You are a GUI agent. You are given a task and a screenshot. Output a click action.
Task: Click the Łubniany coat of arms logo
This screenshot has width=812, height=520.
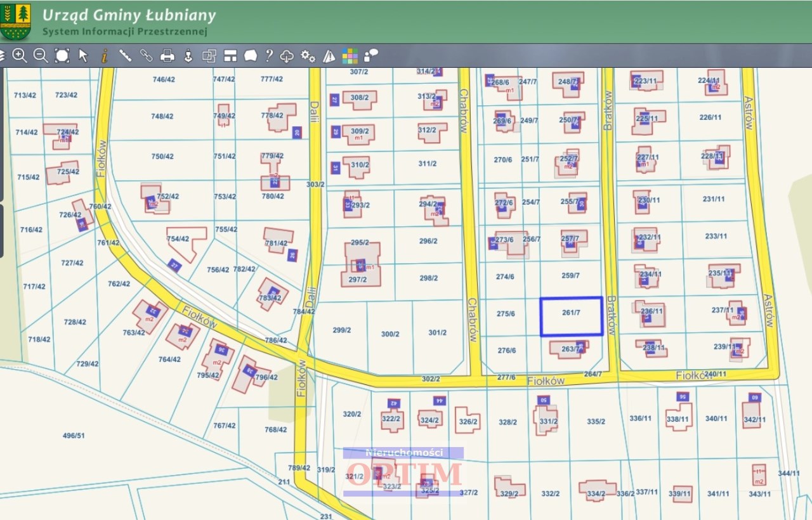click(x=15, y=22)
